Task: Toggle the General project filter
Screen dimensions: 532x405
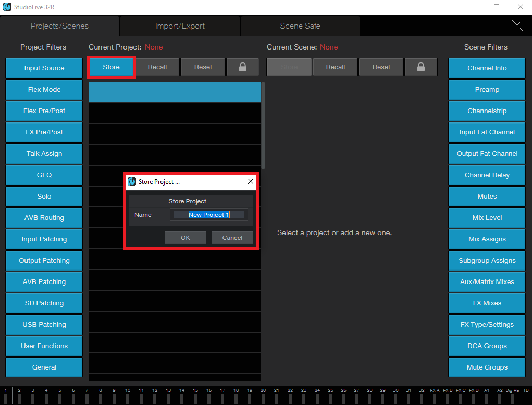Action: tap(44, 367)
